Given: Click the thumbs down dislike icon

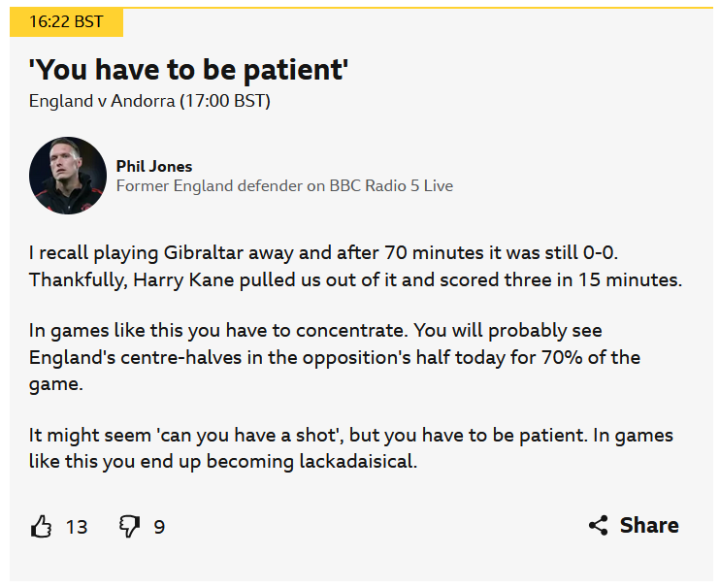Looking at the screenshot, I should (128, 526).
